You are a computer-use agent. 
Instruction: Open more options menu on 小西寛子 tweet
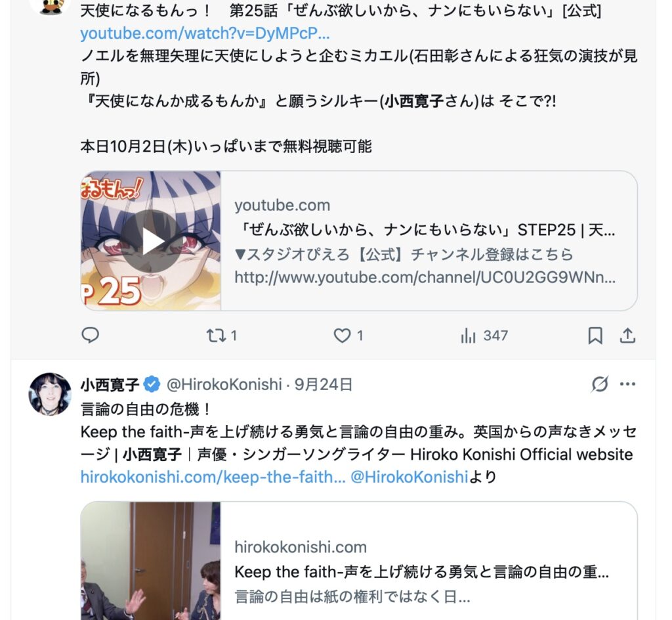[627, 384]
